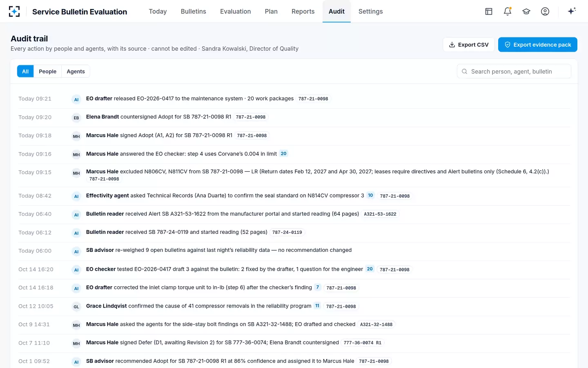The image size is (588, 368).
Task: Open the user account icon
Action: [545, 11]
